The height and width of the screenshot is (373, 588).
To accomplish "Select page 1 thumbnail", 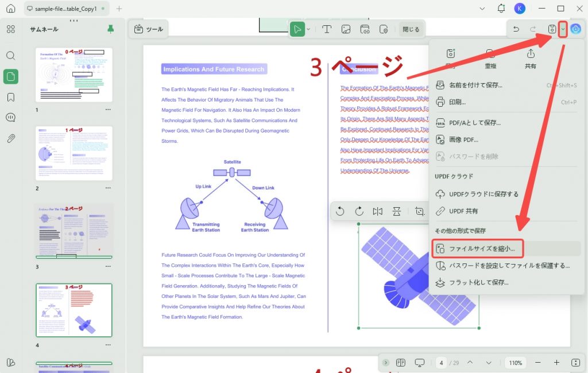I will coord(74,75).
